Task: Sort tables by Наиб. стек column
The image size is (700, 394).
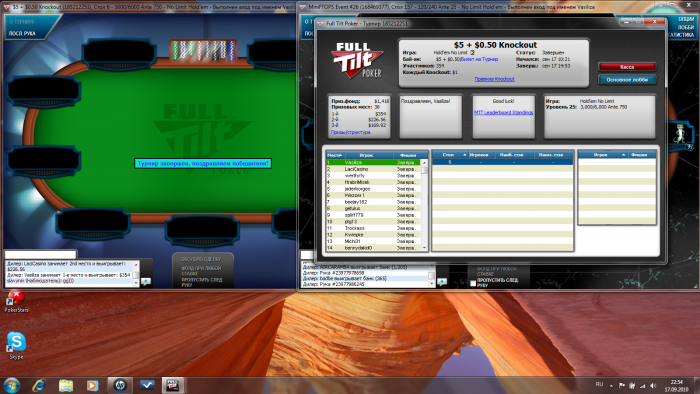Action: [x=512, y=154]
